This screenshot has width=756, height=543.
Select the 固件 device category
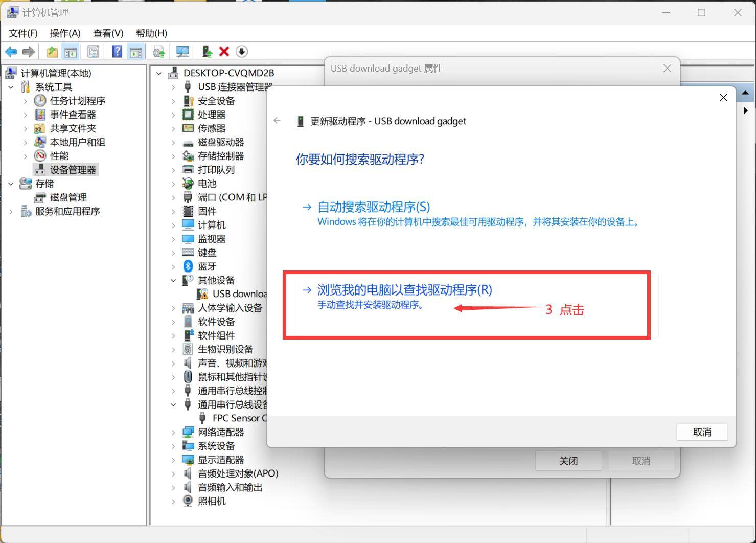coord(207,211)
